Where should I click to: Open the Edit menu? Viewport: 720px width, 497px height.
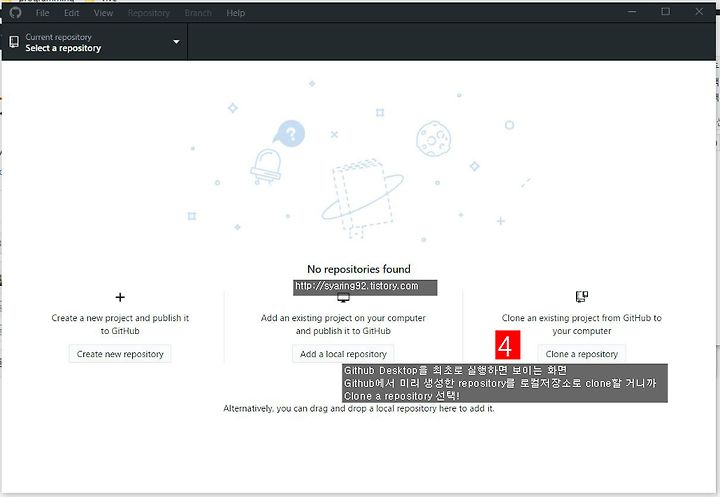click(72, 13)
